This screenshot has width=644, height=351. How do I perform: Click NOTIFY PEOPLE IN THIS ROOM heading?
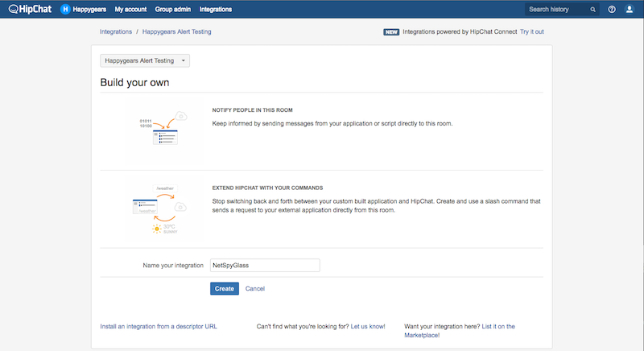pos(253,110)
